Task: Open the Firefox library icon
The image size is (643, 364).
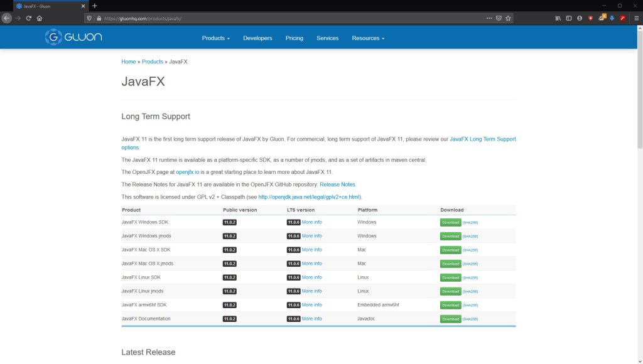Action: 558,18
